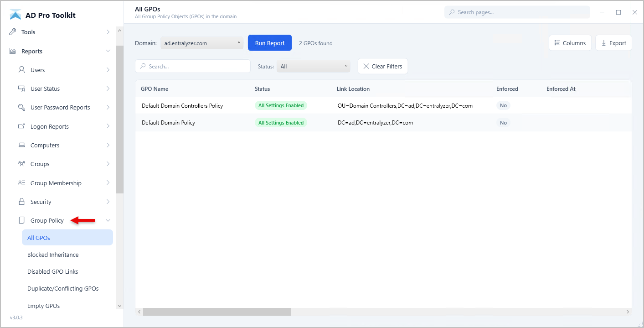This screenshot has width=644, height=328.
Task: Open the Columns list view
Action: pos(556,42)
